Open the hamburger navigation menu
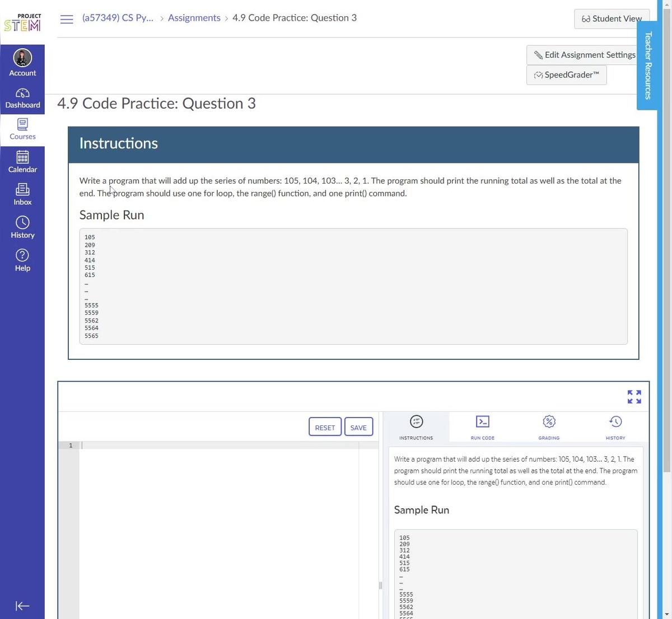Image resolution: width=672 pixels, height=619 pixels. tap(66, 18)
